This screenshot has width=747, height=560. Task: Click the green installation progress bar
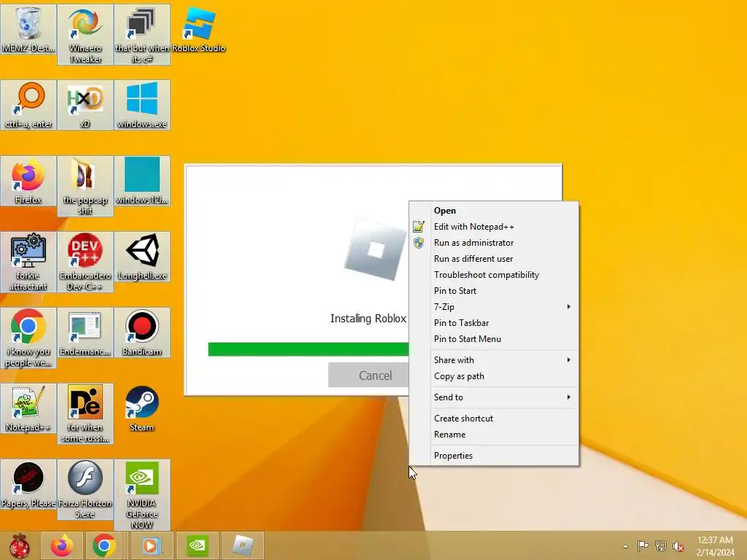[x=309, y=349]
